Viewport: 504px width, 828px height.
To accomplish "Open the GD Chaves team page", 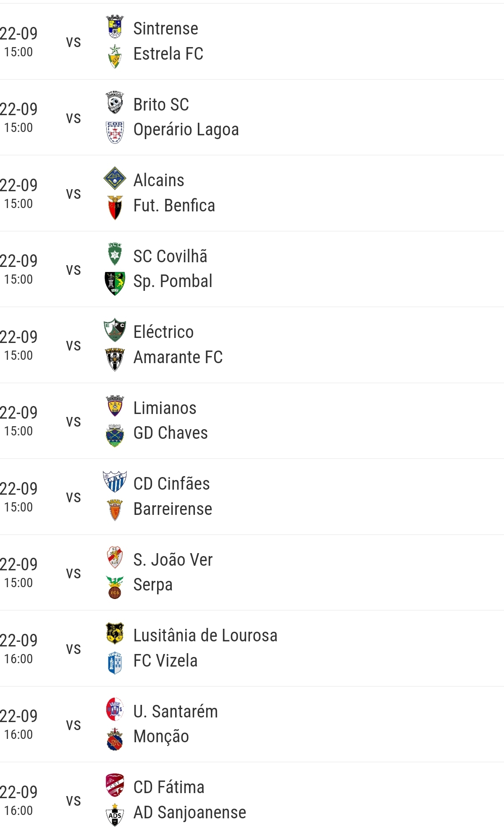I will (x=171, y=433).
